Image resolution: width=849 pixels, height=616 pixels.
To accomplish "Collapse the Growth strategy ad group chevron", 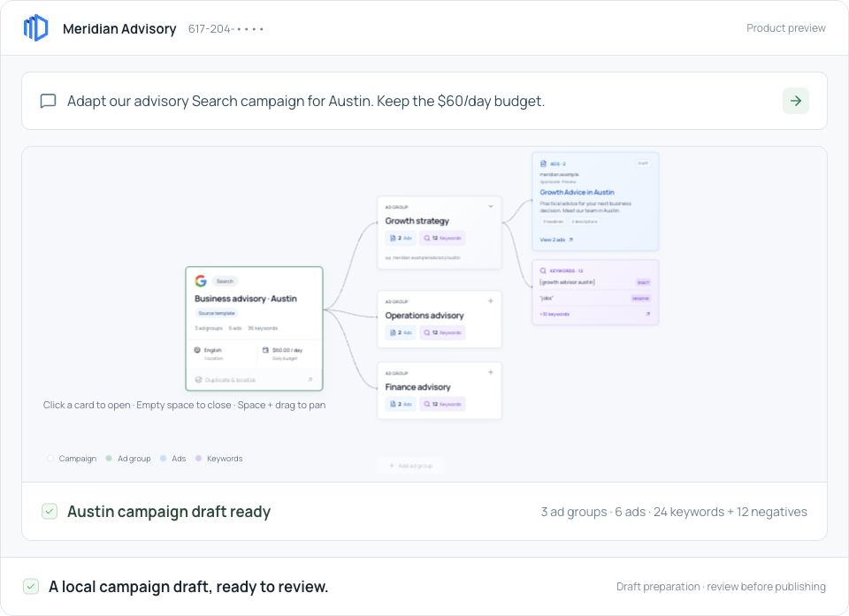I will (x=491, y=206).
